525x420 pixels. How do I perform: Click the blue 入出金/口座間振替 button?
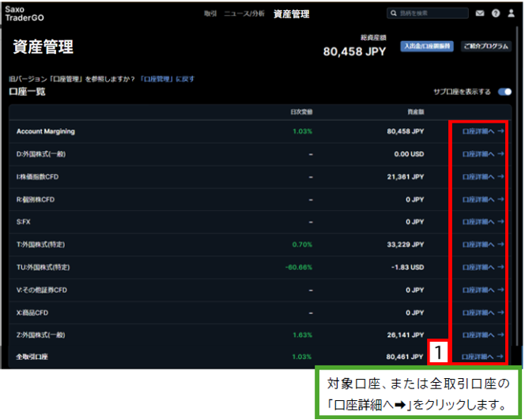[427, 46]
